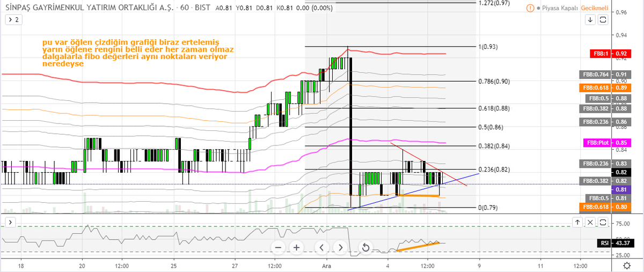The width and height of the screenshot is (644, 272).
Task: Select FBB:0.382 0.82 price label
Action: (x=606, y=181)
